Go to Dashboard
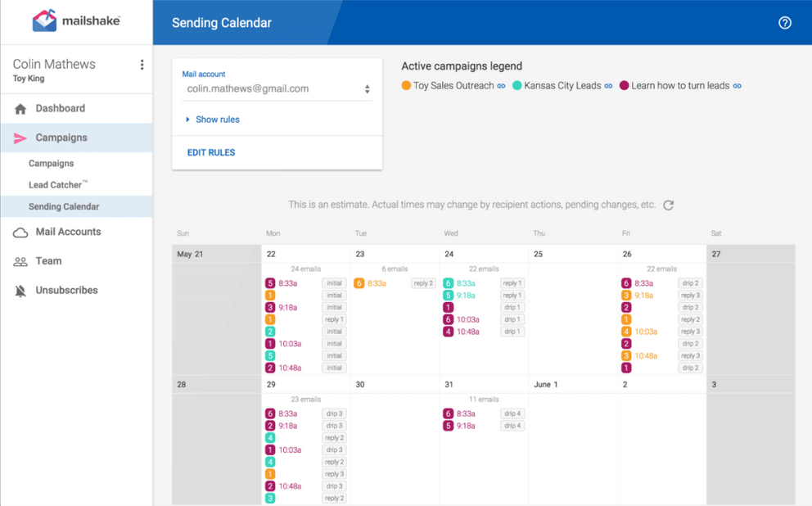The width and height of the screenshot is (812, 506). point(77,109)
